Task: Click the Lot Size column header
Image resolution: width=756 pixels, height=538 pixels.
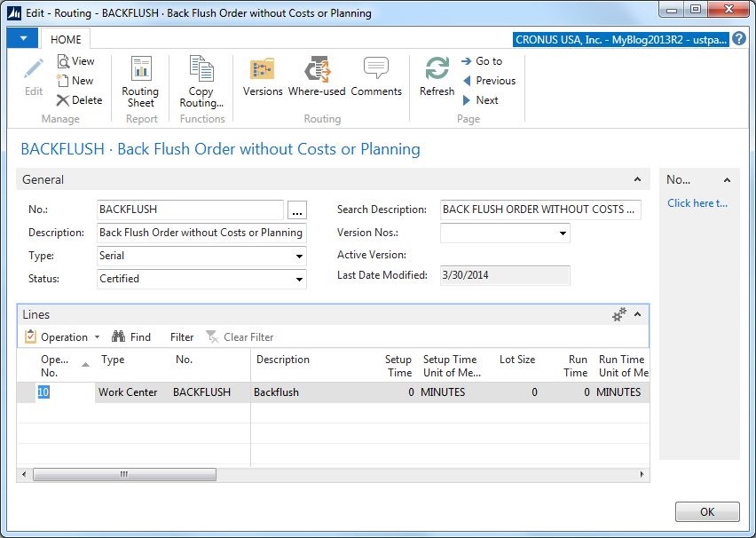Action: coord(516,360)
